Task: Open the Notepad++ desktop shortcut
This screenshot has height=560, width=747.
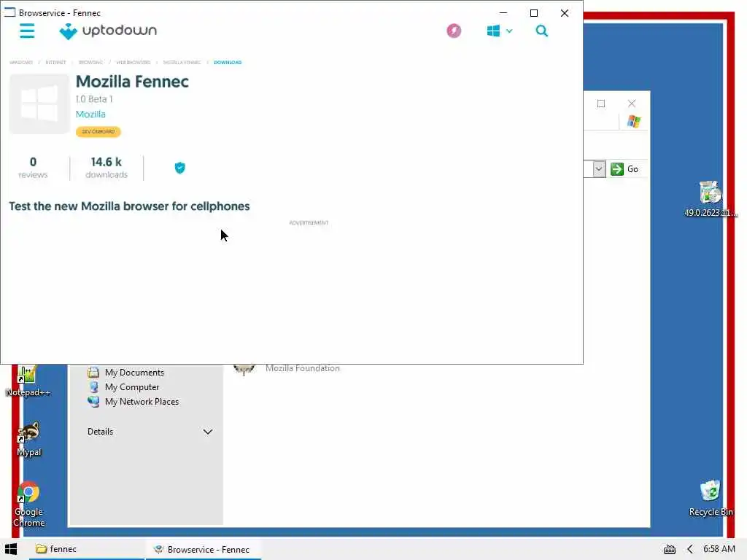Action: (x=28, y=381)
